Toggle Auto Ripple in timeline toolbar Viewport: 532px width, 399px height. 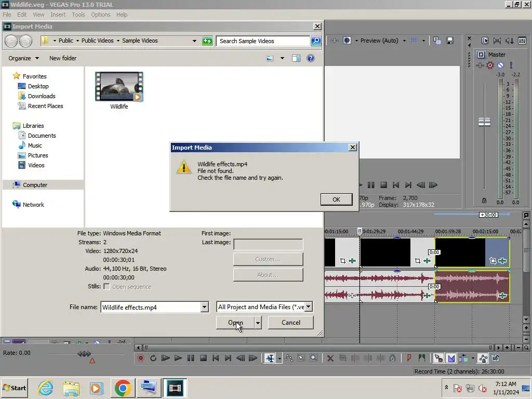coord(464,358)
